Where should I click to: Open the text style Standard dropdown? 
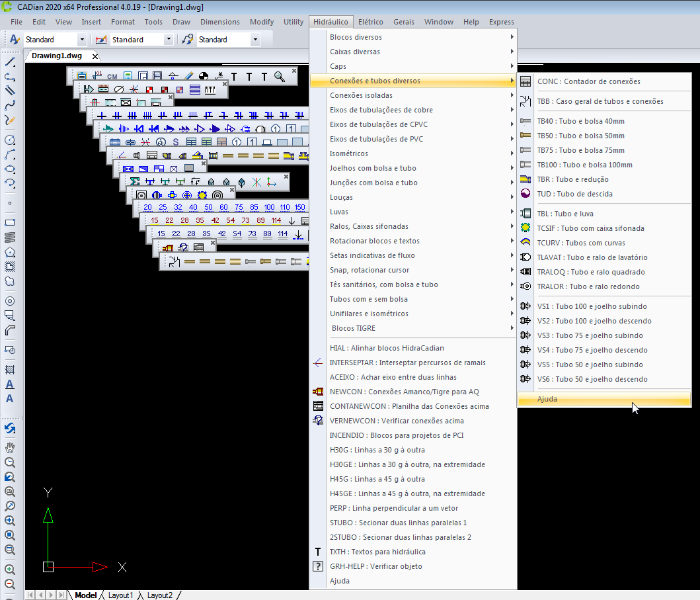tap(81, 40)
